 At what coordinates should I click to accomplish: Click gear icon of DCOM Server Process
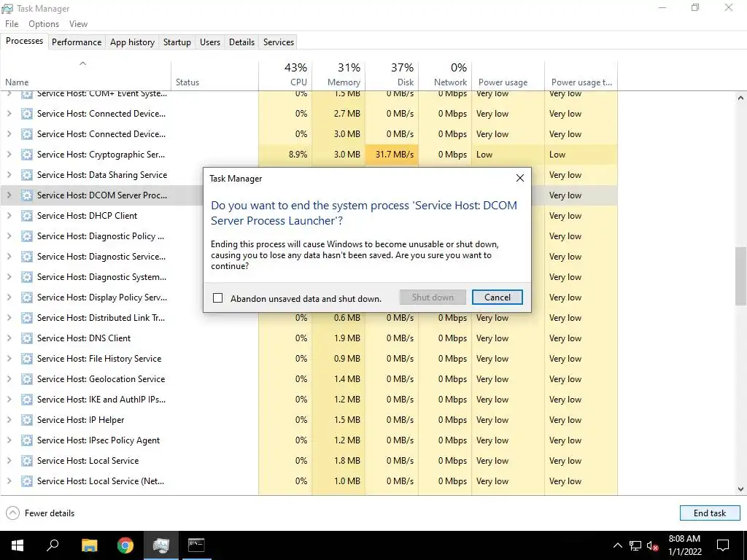point(27,195)
